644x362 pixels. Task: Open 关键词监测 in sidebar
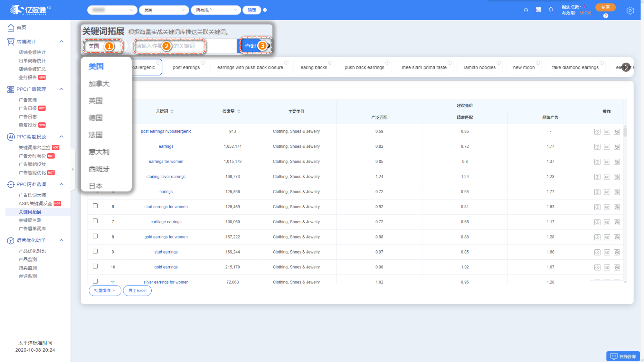[x=30, y=220]
